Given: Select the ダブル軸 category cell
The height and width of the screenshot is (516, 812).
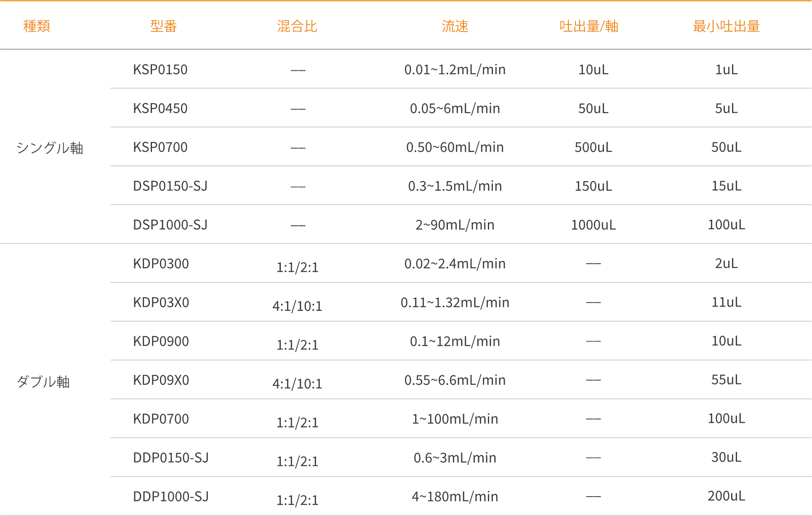Looking at the screenshot, I should click(x=43, y=382).
